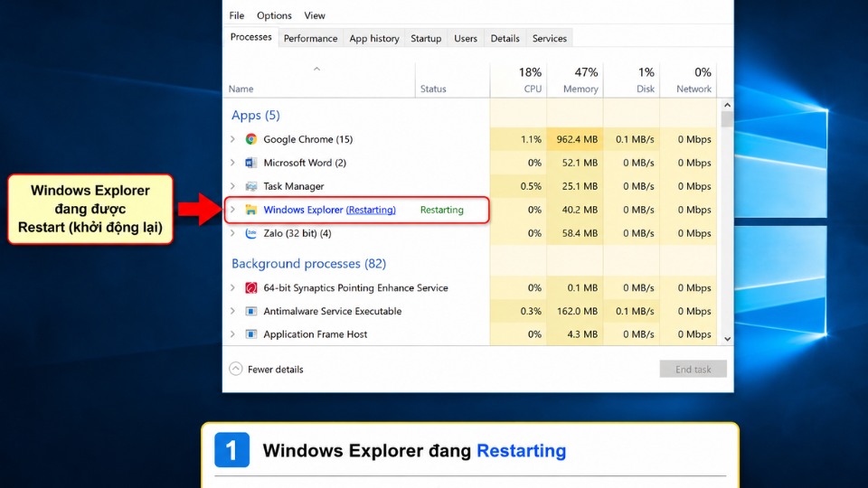
Task: Click Zalo's 58.4 MB memory value
Action: 580,233
